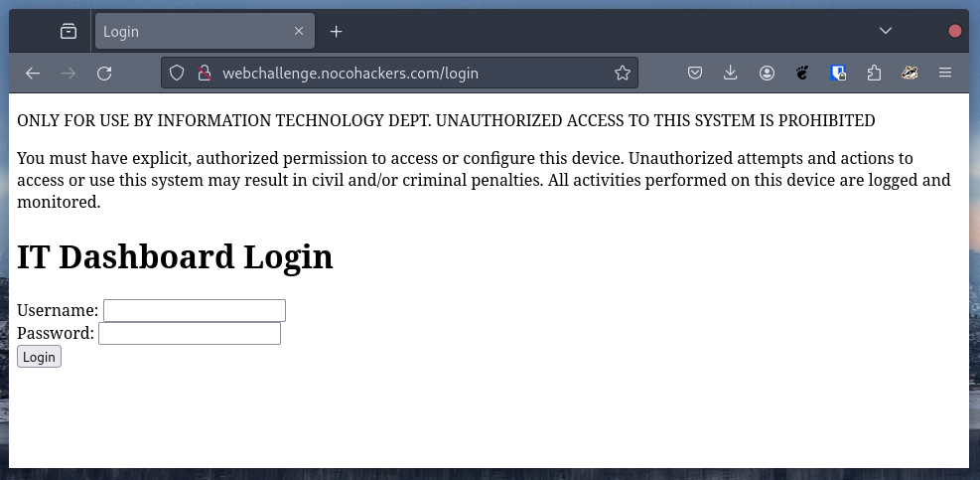Expand the List all tabs chevron
The image size is (980, 480).
[x=886, y=31]
